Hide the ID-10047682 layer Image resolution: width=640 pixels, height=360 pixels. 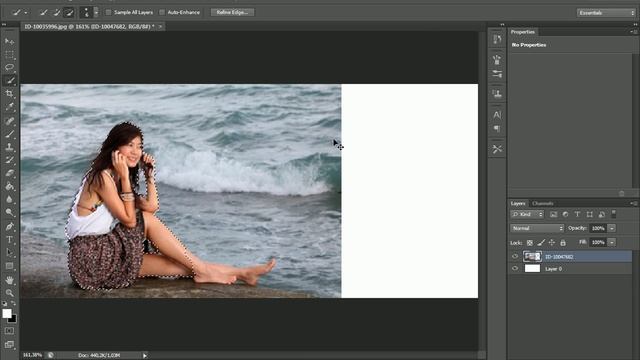515,256
